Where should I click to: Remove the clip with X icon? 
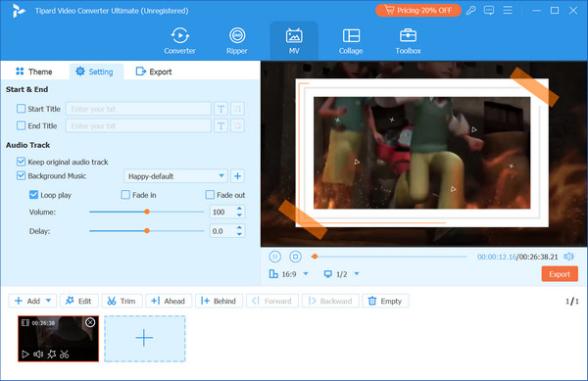pos(90,322)
